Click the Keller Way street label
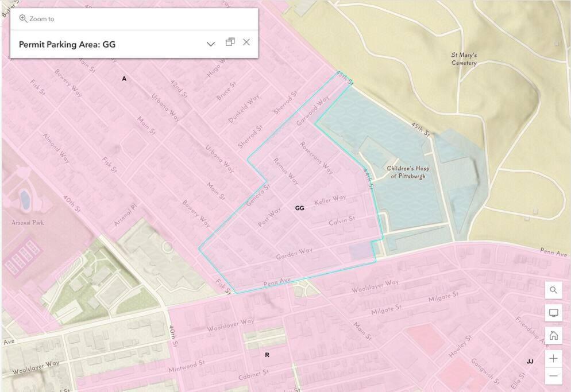Screen dimensions: 571x392 (330, 200)
